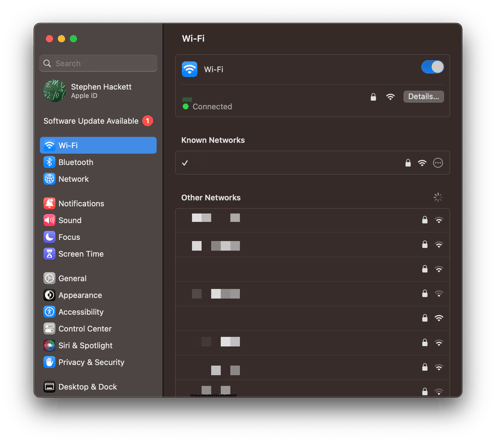Click the yellow minimize window button

pyautogui.click(x=61, y=39)
